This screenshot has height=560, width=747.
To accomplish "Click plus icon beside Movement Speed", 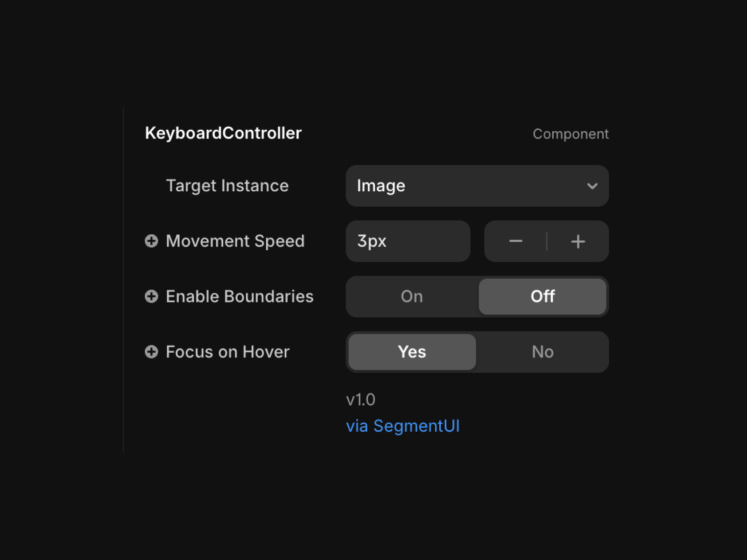I will 151,241.
